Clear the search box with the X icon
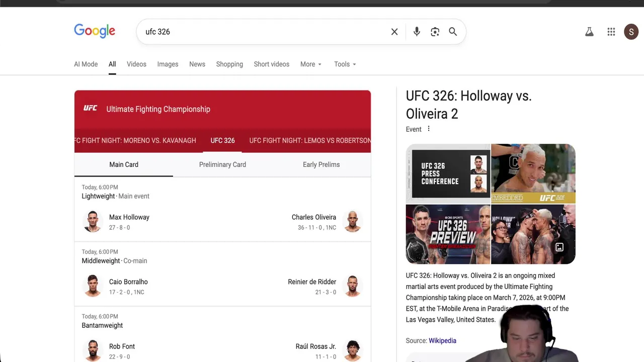 click(394, 32)
